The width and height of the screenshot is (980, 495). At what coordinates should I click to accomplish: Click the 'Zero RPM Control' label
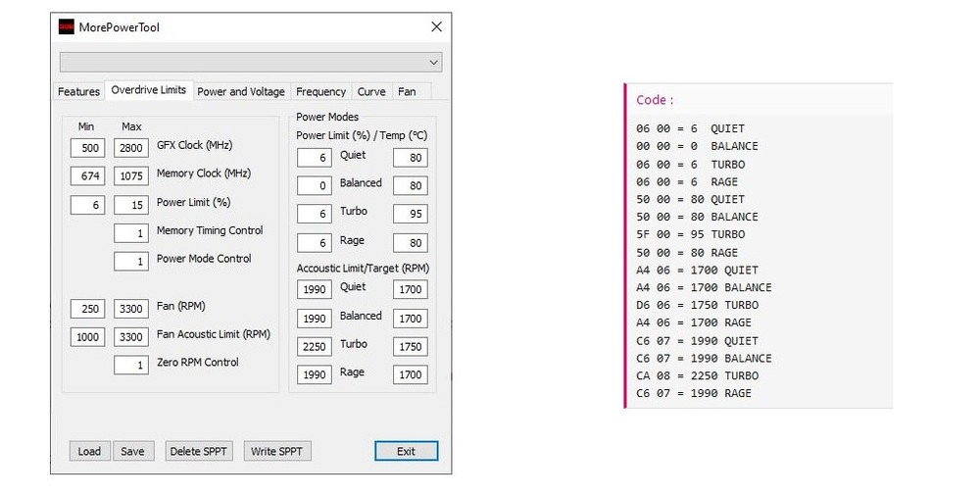point(198,362)
